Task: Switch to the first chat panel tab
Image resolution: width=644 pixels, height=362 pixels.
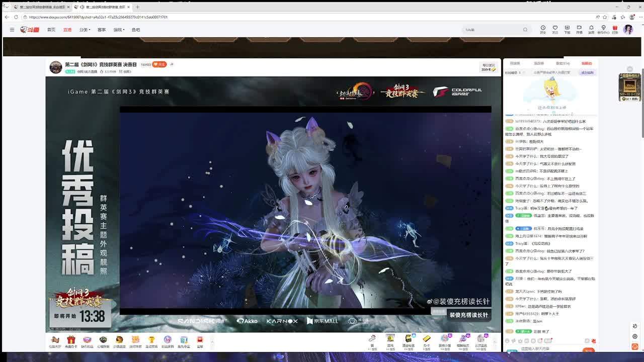Action: (515, 63)
